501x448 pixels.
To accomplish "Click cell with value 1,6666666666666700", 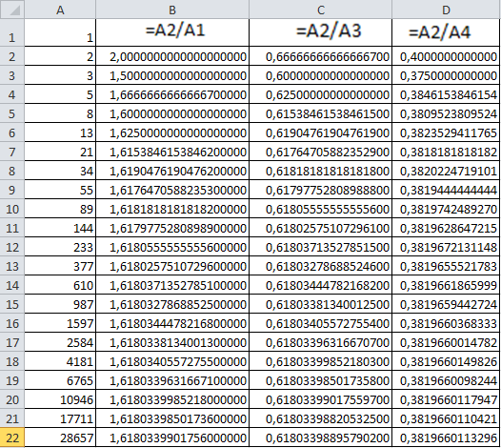I will (x=172, y=94).
